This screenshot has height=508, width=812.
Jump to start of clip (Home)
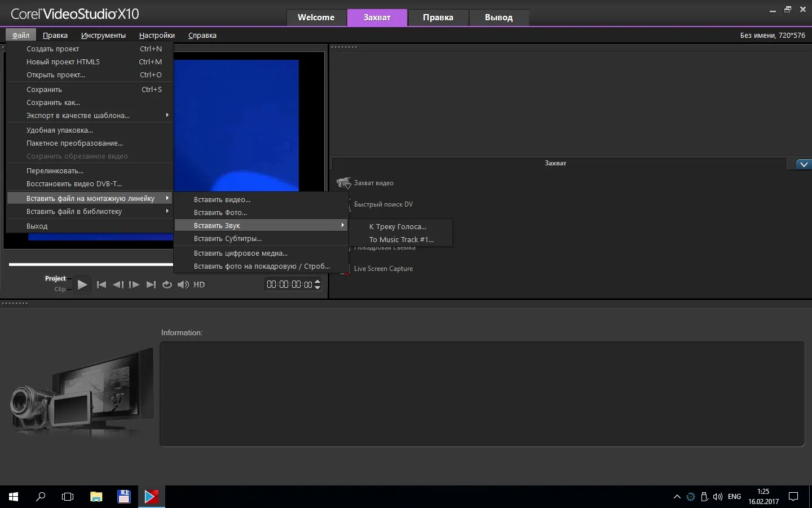click(101, 285)
